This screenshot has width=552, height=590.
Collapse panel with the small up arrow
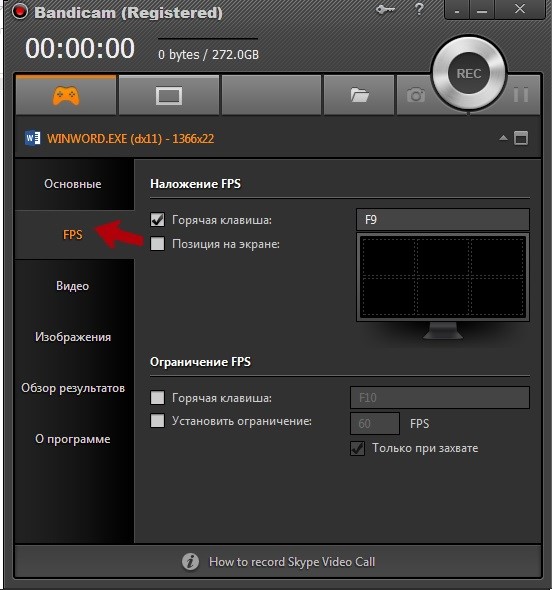tap(503, 138)
